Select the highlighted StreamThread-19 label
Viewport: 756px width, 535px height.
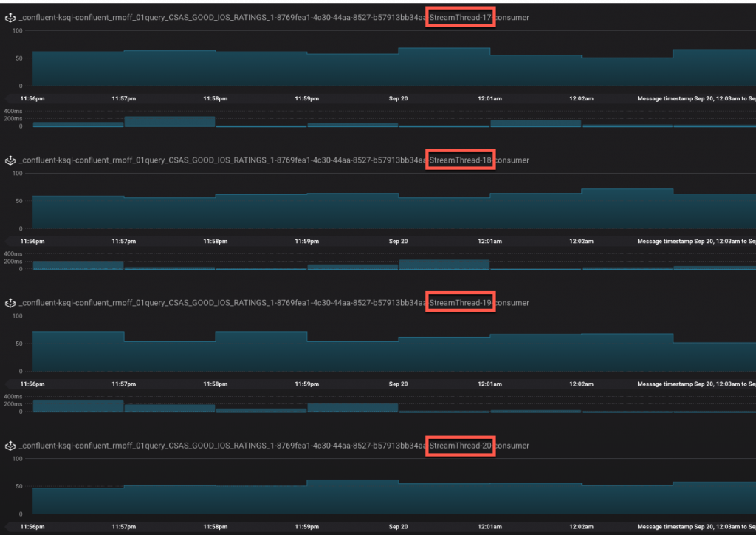click(460, 302)
